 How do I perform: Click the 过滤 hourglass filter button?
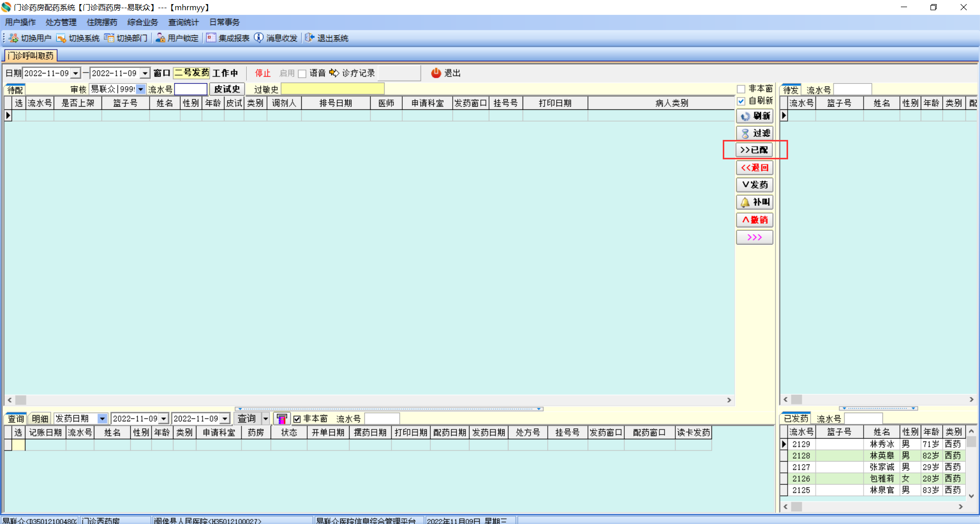(x=755, y=133)
